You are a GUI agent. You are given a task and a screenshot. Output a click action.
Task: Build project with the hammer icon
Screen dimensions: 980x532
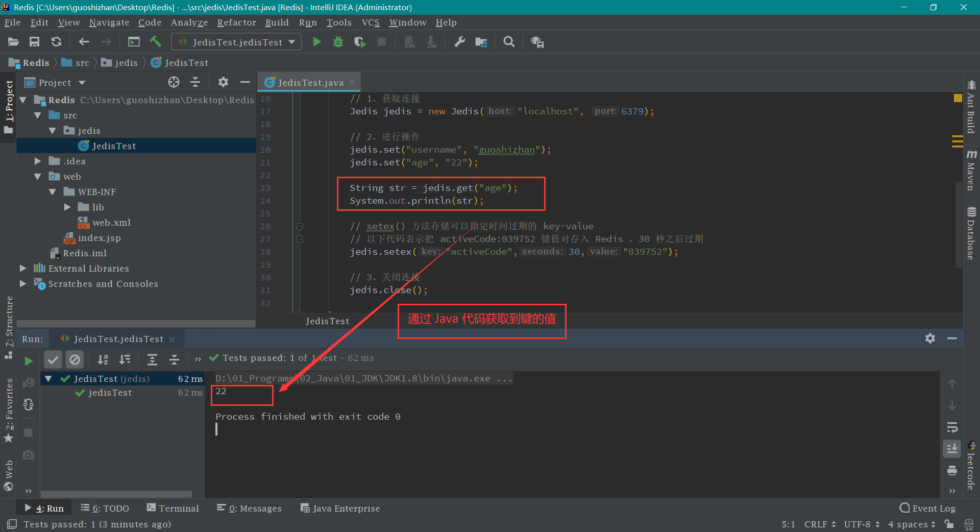156,42
